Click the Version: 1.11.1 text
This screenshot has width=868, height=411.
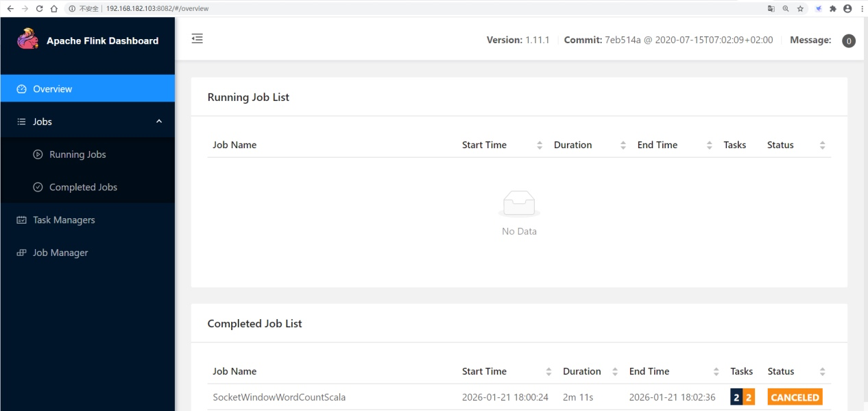pyautogui.click(x=518, y=40)
